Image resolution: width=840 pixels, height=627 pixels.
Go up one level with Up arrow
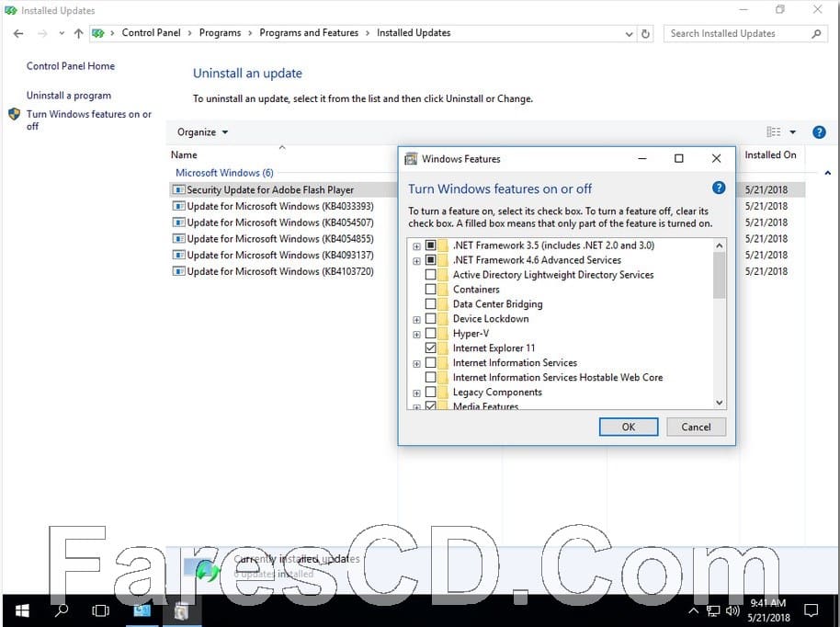tap(79, 34)
